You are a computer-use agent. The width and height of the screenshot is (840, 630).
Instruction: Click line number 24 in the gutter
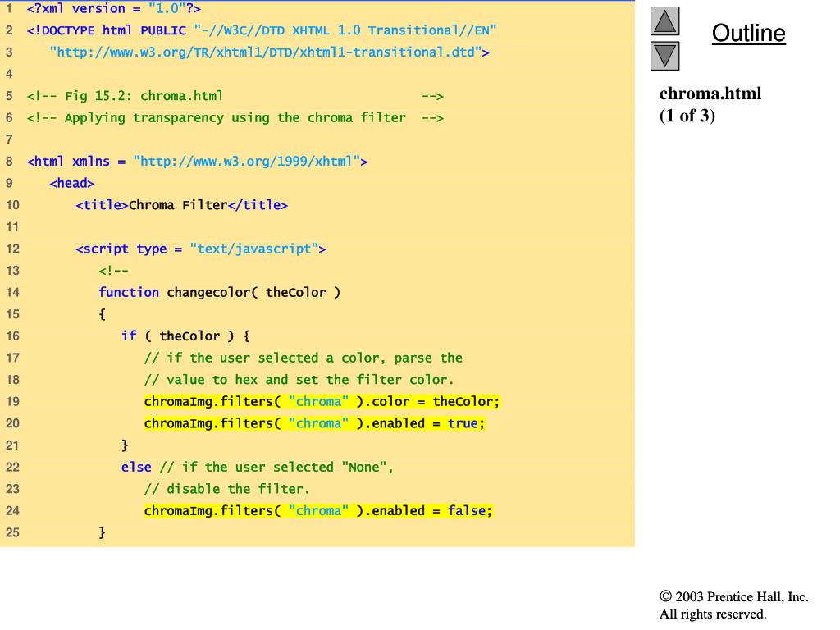[12, 511]
